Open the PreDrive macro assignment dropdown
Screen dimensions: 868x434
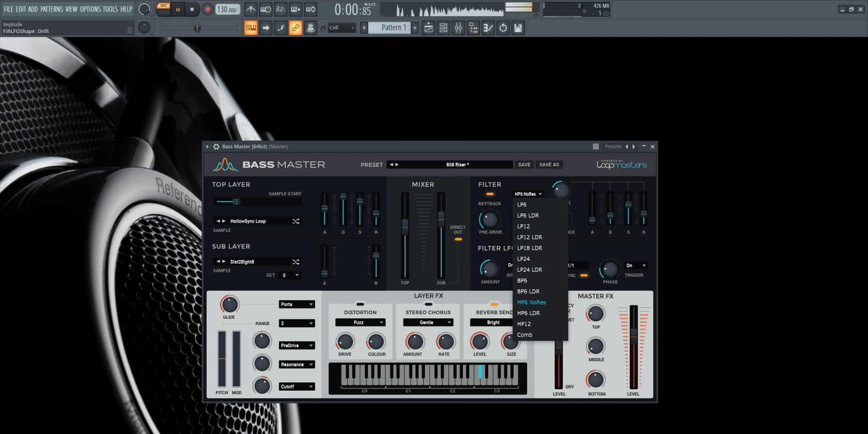297,346
